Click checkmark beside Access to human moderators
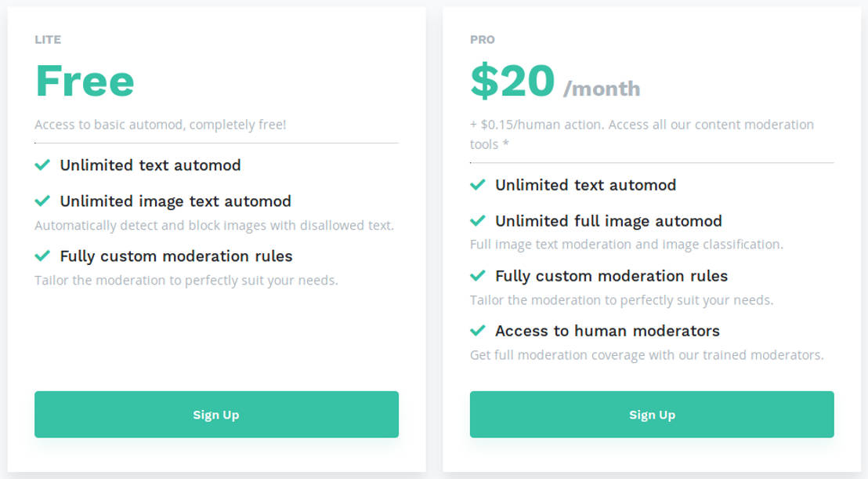The height and width of the screenshot is (479, 868). point(477,331)
